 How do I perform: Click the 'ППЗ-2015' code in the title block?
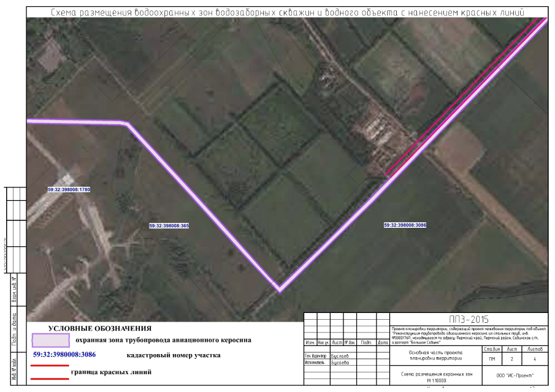(469, 320)
